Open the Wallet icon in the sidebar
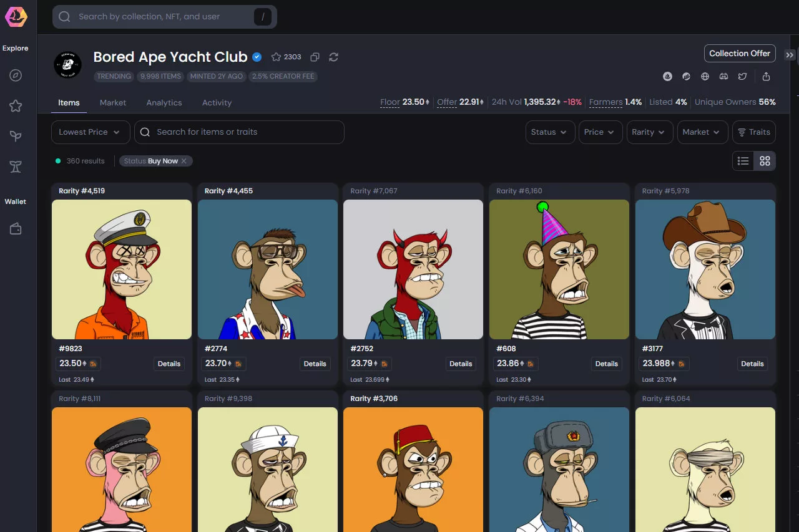The height and width of the screenshot is (532, 799). tap(16, 229)
